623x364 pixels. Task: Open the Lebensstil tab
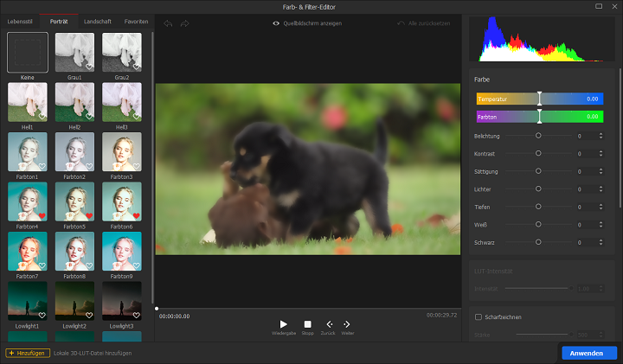(20, 22)
